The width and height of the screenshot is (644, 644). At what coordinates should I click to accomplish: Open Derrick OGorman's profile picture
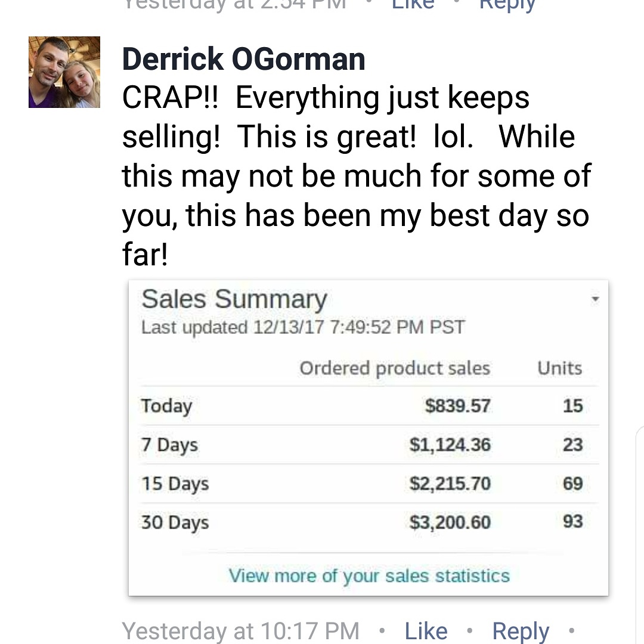click(x=64, y=72)
